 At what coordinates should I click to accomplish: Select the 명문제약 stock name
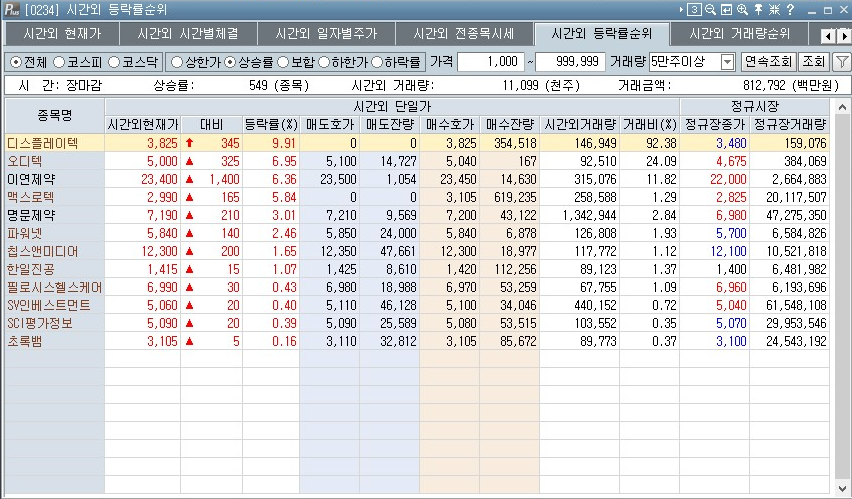pos(31,215)
